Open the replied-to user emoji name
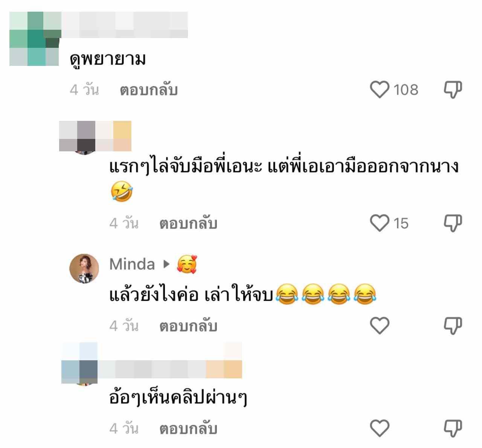 pyautogui.click(x=187, y=264)
